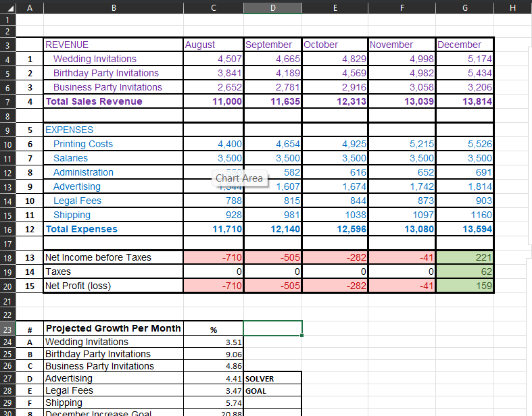Select Legal Fees growth 3.47

pos(214,391)
